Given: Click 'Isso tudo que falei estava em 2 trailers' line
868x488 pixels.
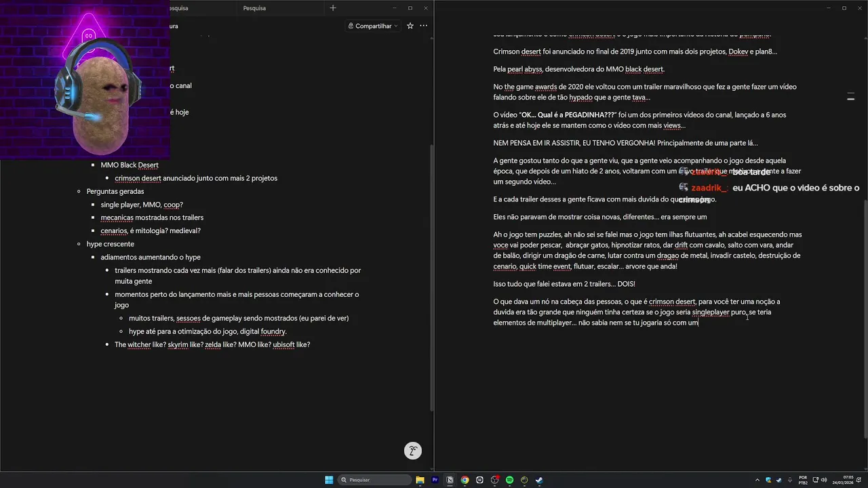Looking at the screenshot, I should [x=564, y=284].
